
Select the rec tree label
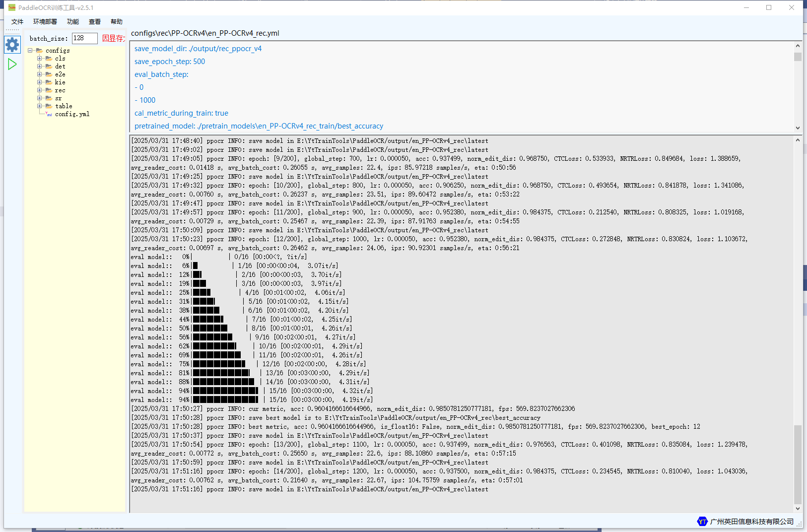point(60,90)
